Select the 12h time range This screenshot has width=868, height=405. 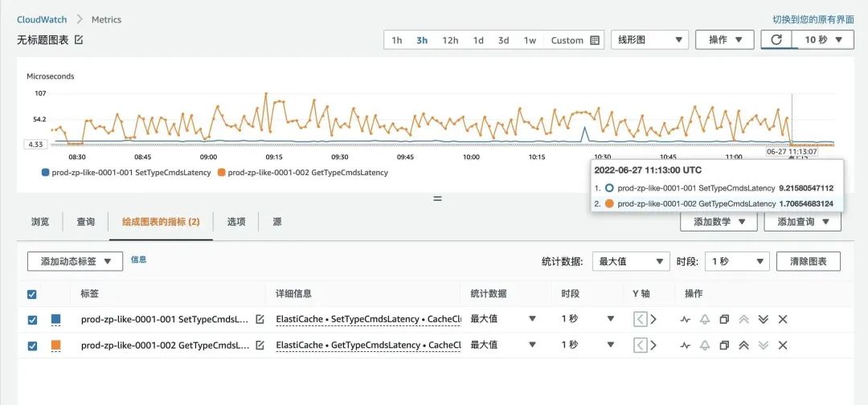coord(450,40)
